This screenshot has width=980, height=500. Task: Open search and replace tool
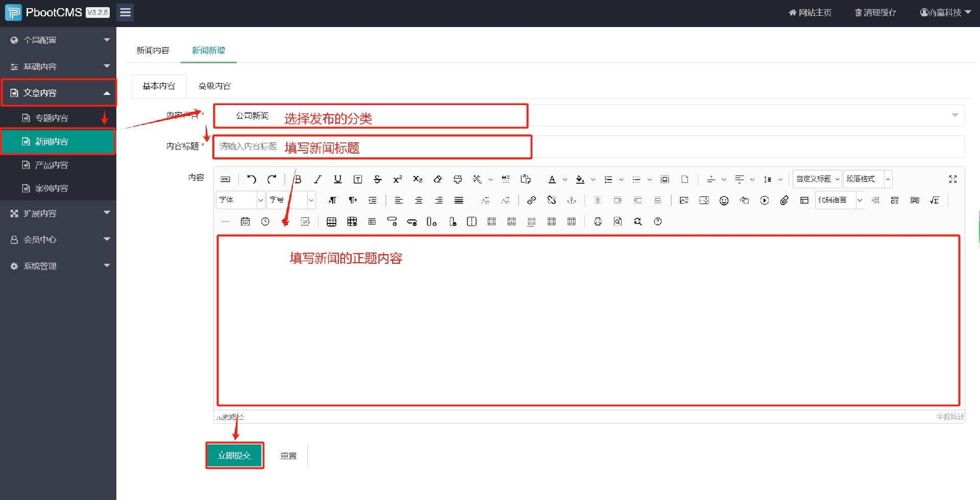[638, 221]
